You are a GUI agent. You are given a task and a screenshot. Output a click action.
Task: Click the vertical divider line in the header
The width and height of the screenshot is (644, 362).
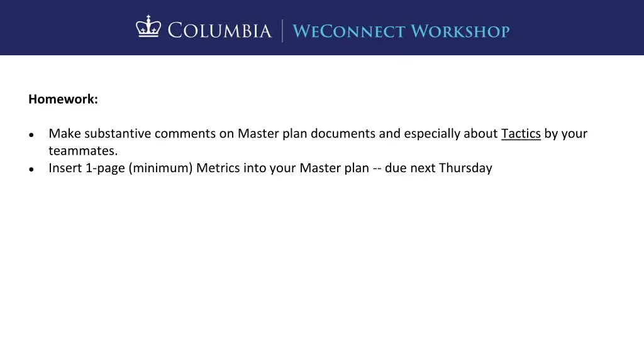282,31
